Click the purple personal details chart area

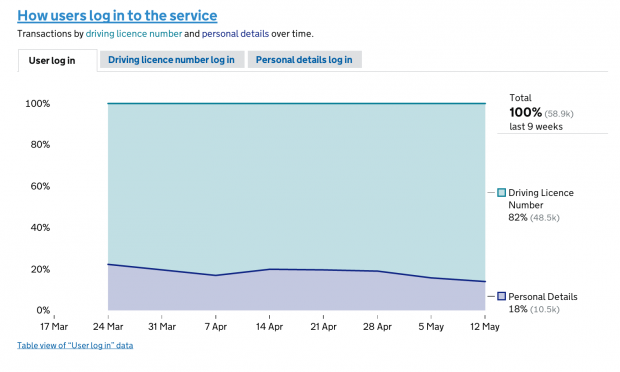[297, 293]
